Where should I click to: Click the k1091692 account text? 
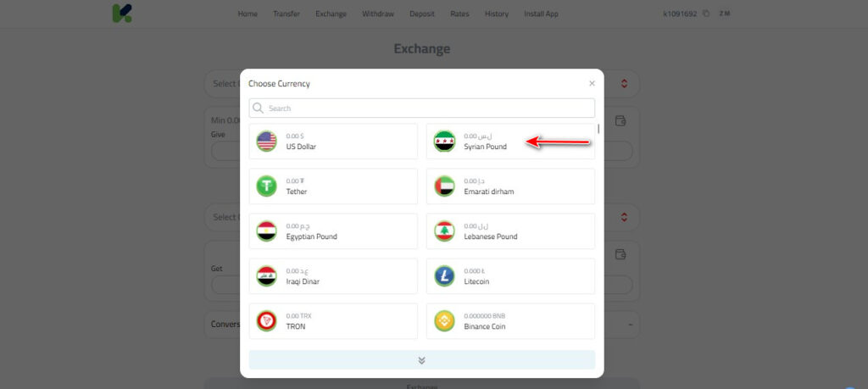(x=680, y=14)
